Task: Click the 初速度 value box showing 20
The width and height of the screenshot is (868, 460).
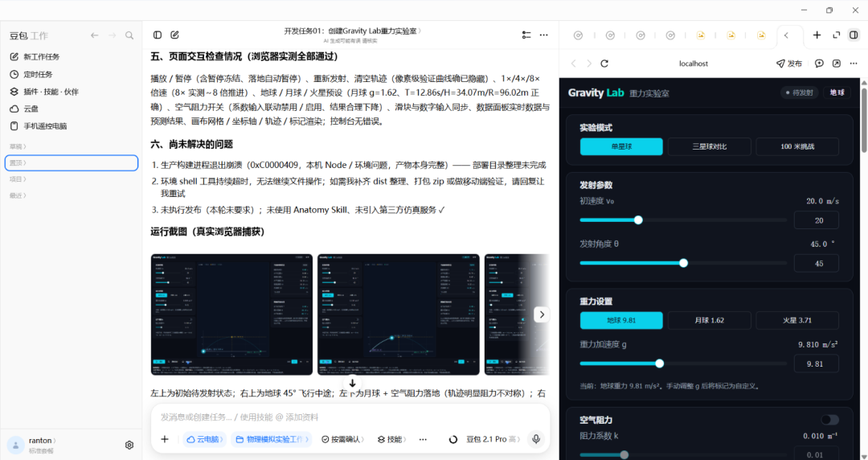Action: click(x=816, y=220)
